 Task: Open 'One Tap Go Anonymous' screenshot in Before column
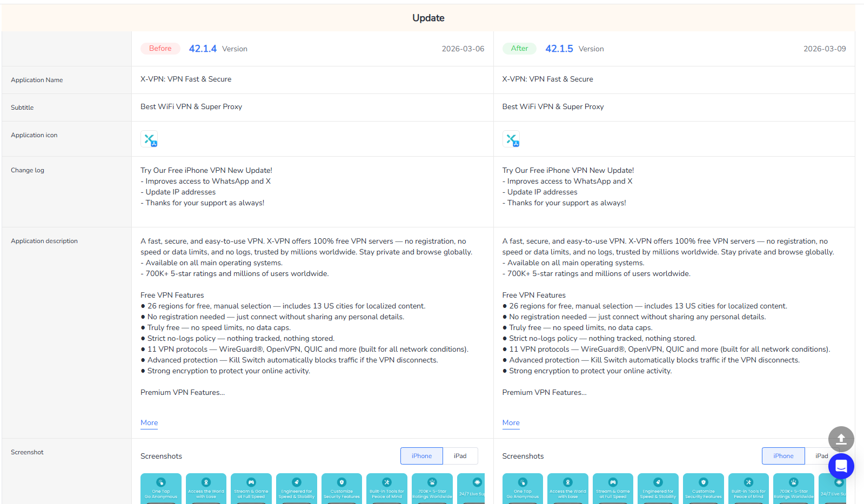(x=161, y=488)
